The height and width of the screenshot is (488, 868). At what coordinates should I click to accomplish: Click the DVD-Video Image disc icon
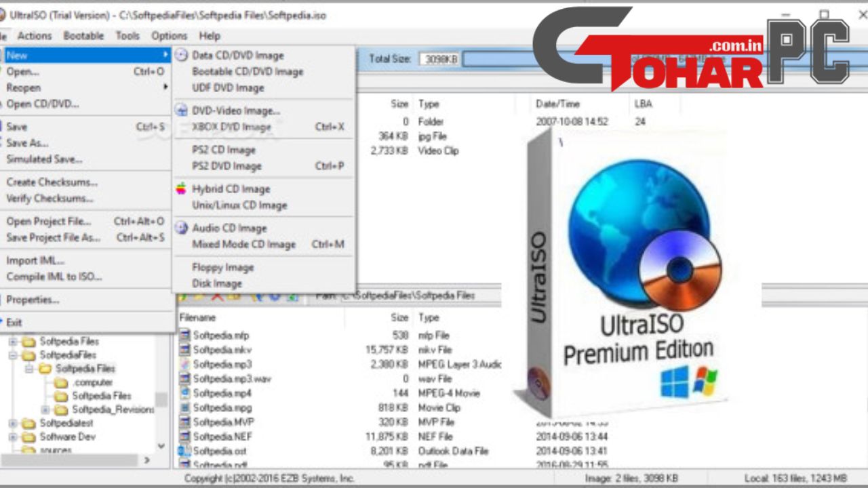181,110
